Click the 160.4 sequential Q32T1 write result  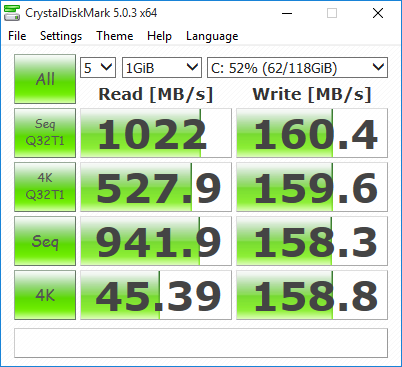point(312,133)
